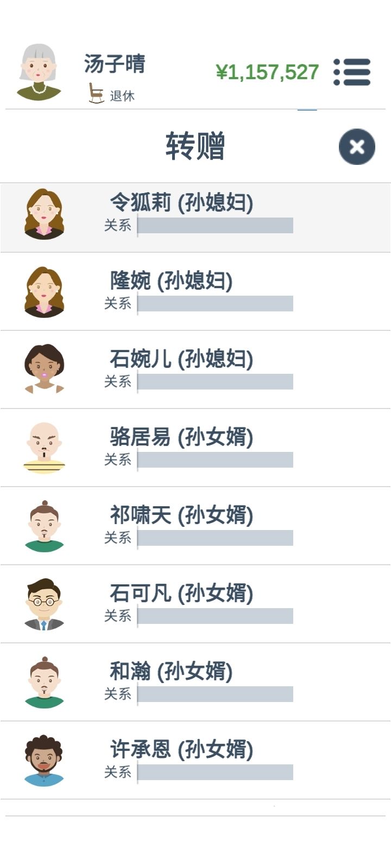Click 石可凡's 关系 relationship bar

pos(216,616)
